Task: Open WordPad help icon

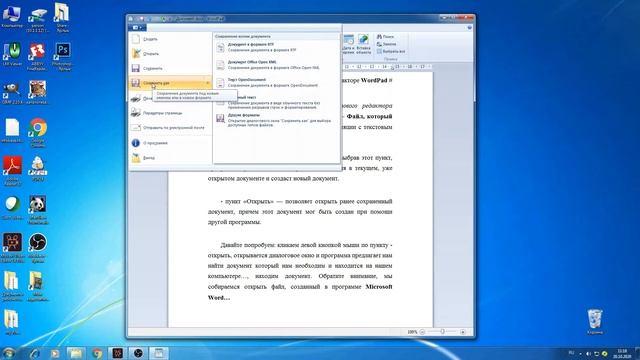Action: (469, 27)
